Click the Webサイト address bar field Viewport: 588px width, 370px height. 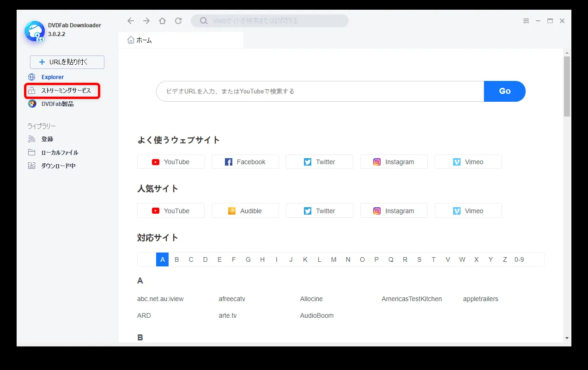coord(270,21)
